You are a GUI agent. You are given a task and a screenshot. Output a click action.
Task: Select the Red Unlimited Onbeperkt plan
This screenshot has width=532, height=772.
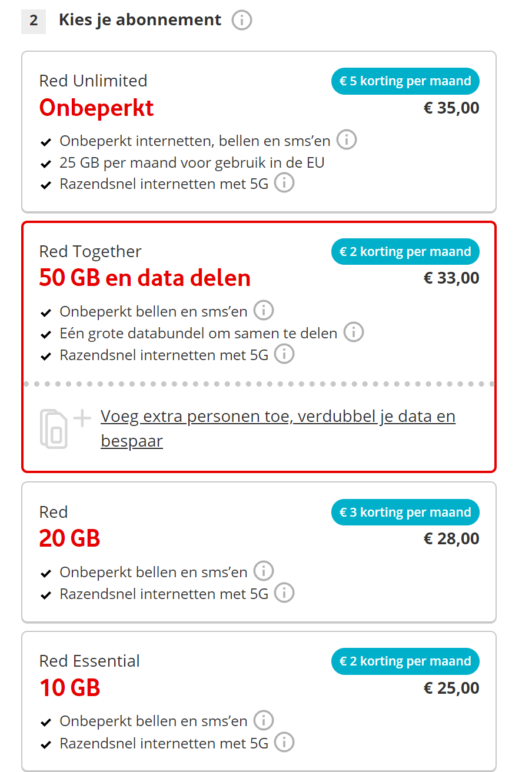(97, 108)
